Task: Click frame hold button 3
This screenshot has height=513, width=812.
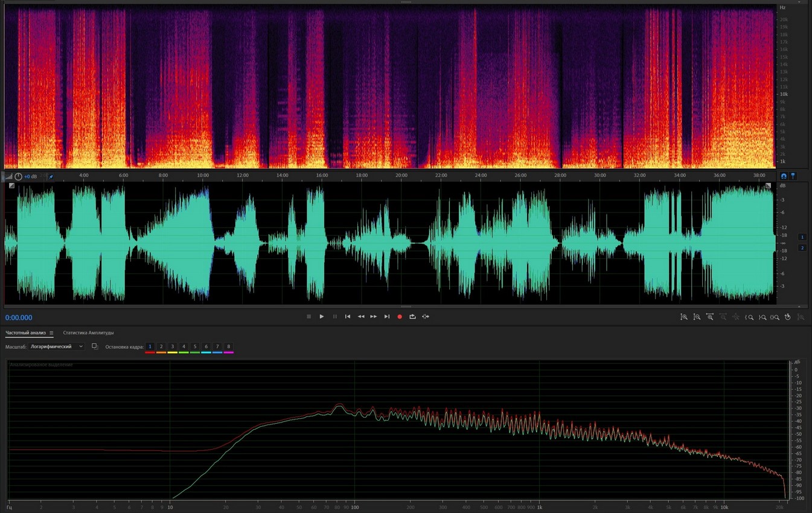Action: pyautogui.click(x=172, y=347)
